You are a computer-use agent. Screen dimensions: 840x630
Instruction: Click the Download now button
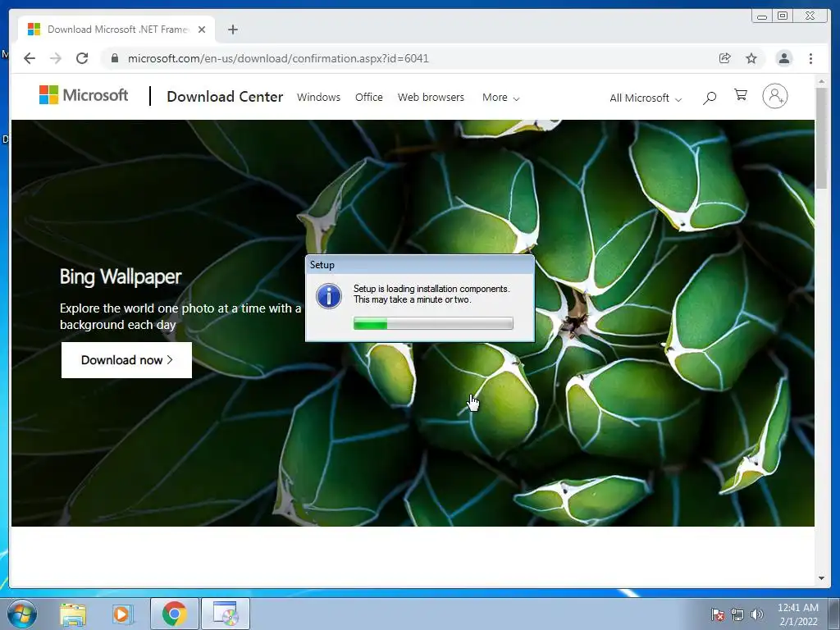click(x=126, y=360)
